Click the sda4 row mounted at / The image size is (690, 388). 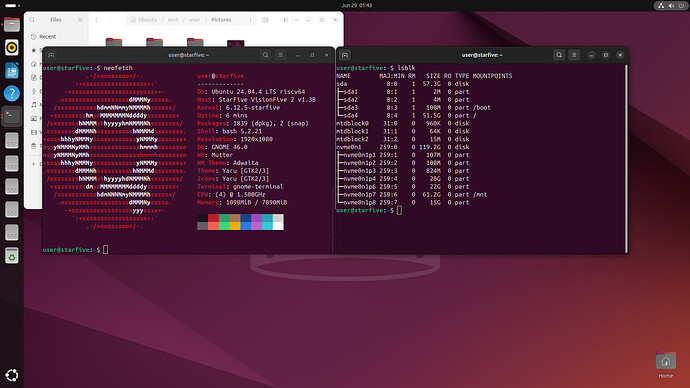click(406, 116)
